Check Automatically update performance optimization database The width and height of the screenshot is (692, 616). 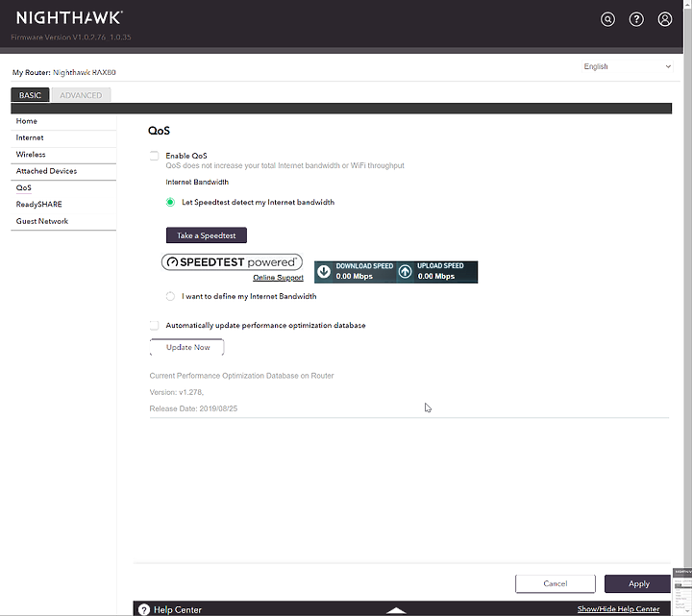[x=154, y=325]
